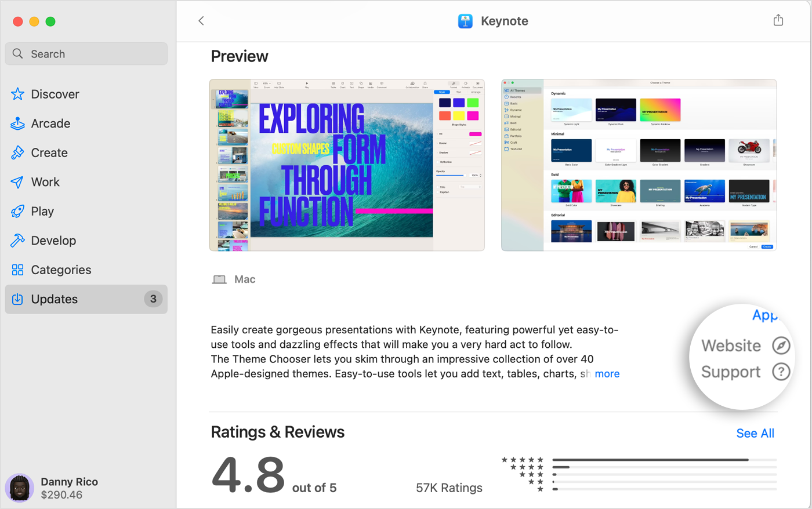Click the Mac platform label
This screenshot has height=509, width=812.
pos(245,279)
